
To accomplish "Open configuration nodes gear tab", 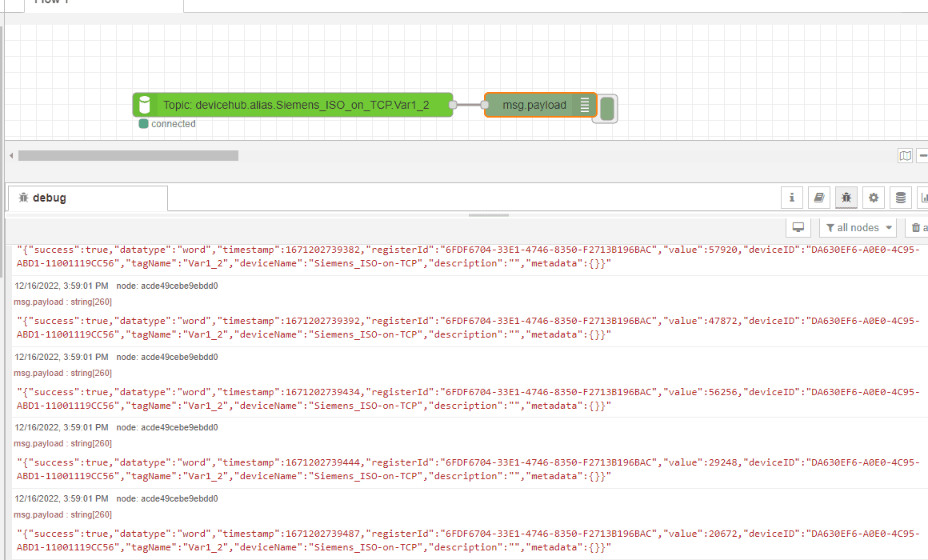I will tap(874, 198).
